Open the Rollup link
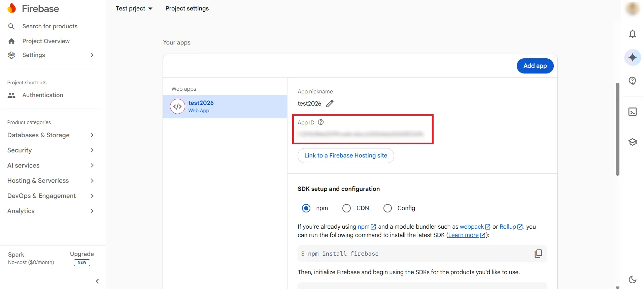Viewport: 644px width, 289px height. pyautogui.click(x=511, y=227)
